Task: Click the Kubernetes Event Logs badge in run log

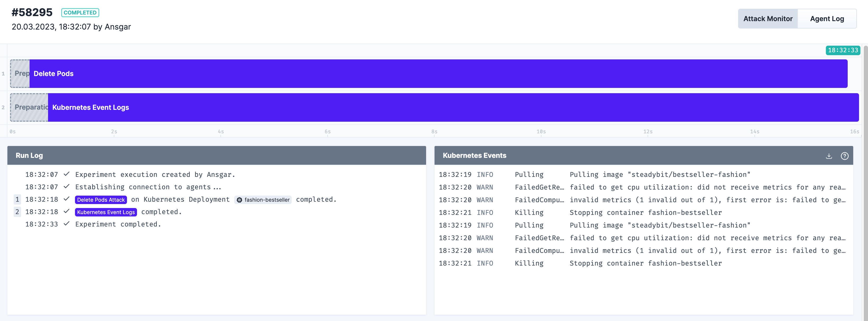Action: point(106,212)
